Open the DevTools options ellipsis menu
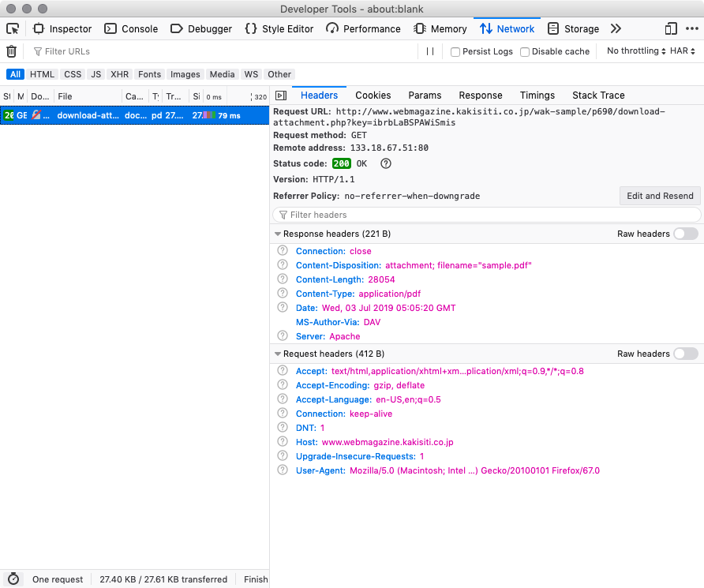 691,28
